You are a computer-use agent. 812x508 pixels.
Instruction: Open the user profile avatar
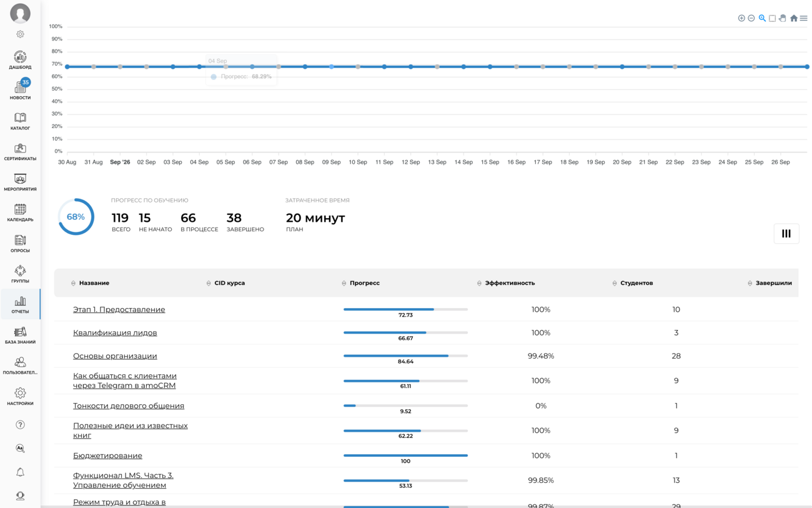pyautogui.click(x=20, y=13)
